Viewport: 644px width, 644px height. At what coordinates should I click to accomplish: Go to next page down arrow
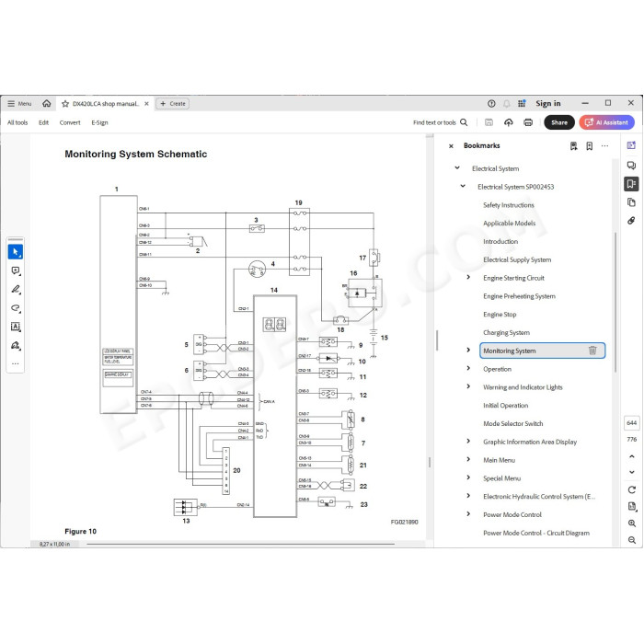(632, 472)
